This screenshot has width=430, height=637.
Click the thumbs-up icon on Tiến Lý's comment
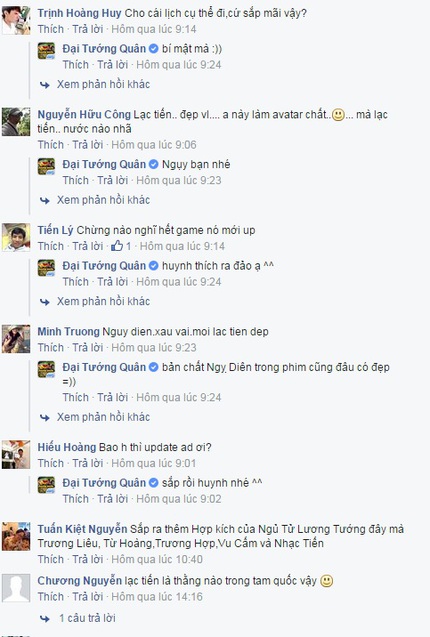117,246
